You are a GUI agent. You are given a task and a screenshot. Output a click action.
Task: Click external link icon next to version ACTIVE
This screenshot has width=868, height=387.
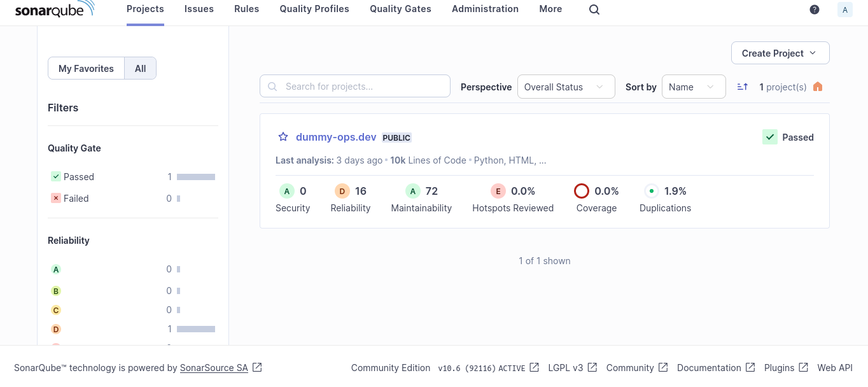[x=535, y=367]
